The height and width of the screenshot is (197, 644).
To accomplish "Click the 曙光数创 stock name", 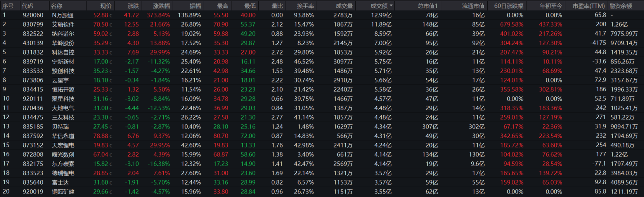I will (x=63, y=154).
